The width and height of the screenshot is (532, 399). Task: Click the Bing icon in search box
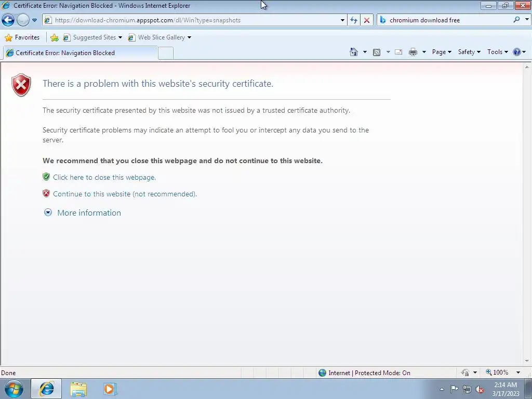coord(383,20)
